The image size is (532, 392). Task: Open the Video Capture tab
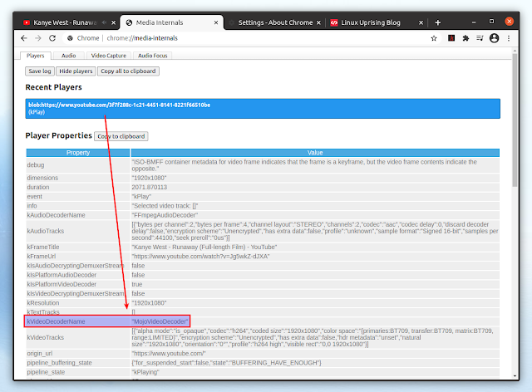(x=109, y=56)
